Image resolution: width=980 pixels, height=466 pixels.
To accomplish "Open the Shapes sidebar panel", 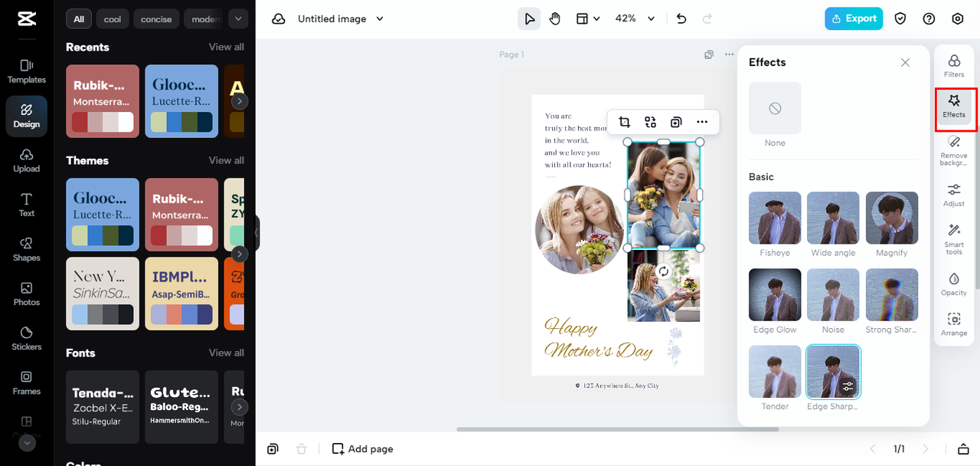I will [27, 249].
